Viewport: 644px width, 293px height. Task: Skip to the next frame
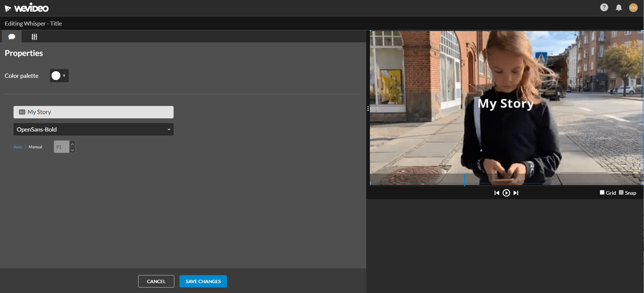coord(516,193)
